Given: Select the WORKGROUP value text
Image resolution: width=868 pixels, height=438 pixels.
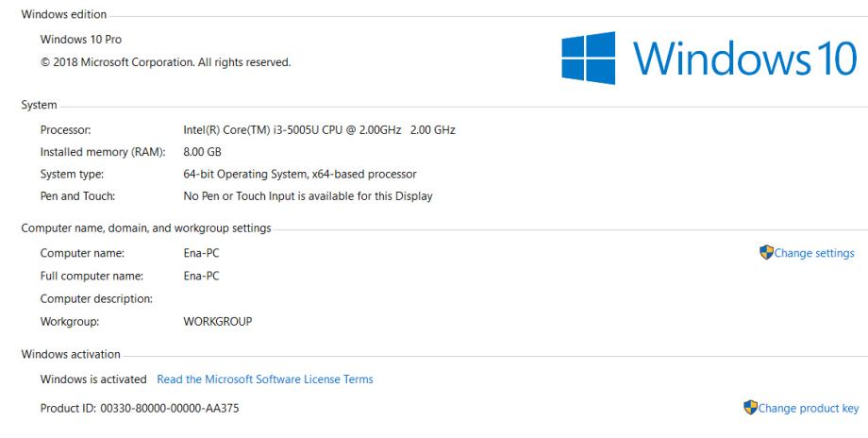Looking at the screenshot, I should (217, 321).
